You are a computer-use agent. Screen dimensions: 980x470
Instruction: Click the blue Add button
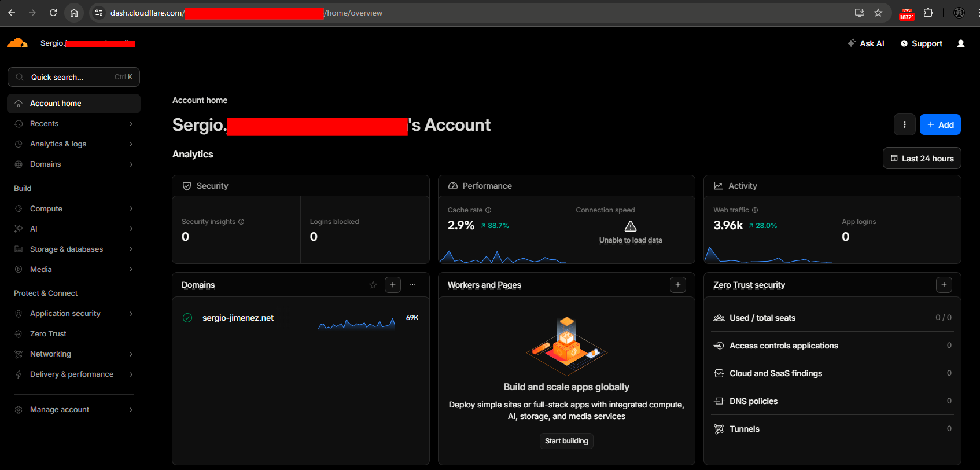tap(940, 124)
